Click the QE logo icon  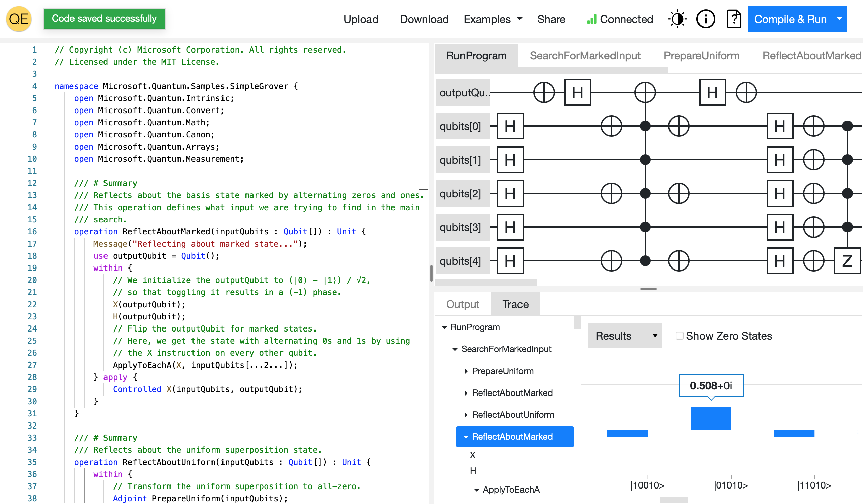(x=19, y=19)
